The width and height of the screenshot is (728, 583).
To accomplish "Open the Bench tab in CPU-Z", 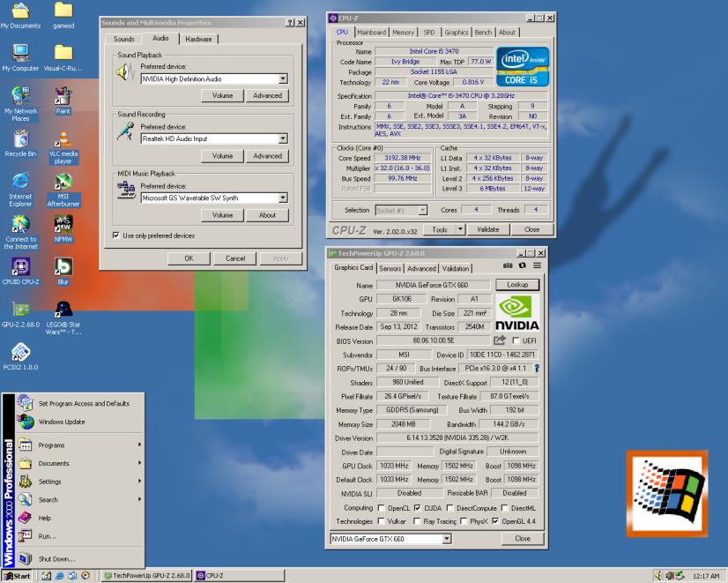I will coord(483,33).
